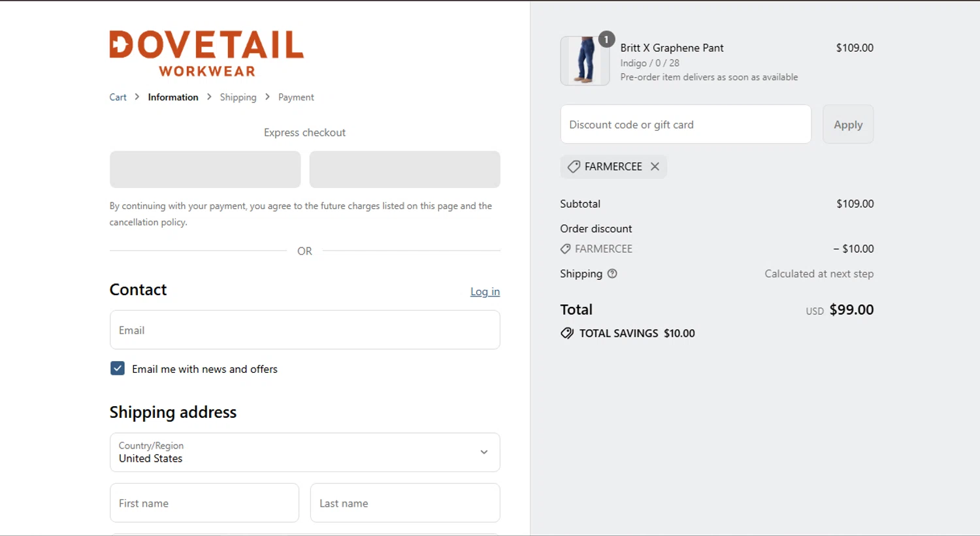Click the Calculated at next step text
Viewport: 980px width, 536px height.
coord(819,274)
